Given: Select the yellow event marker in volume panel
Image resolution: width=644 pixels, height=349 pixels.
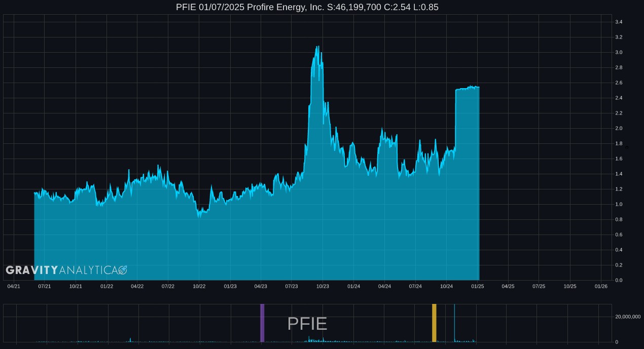Looking at the screenshot, I should point(434,323).
